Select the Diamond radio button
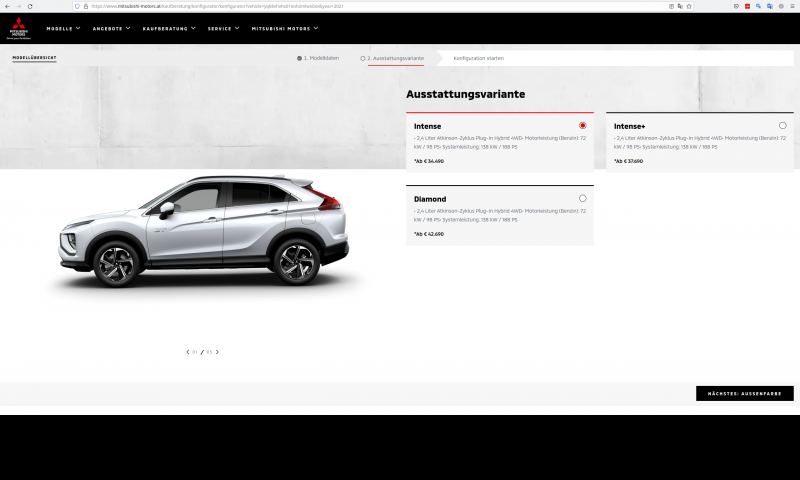Viewport: 800px width, 480px height. coord(583,198)
